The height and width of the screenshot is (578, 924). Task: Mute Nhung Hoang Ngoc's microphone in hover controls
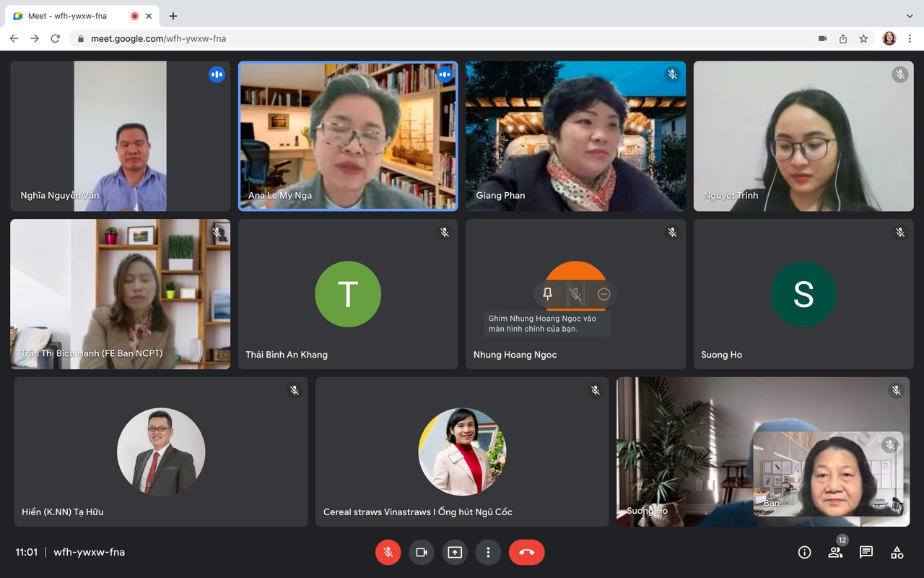click(x=575, y=294)
